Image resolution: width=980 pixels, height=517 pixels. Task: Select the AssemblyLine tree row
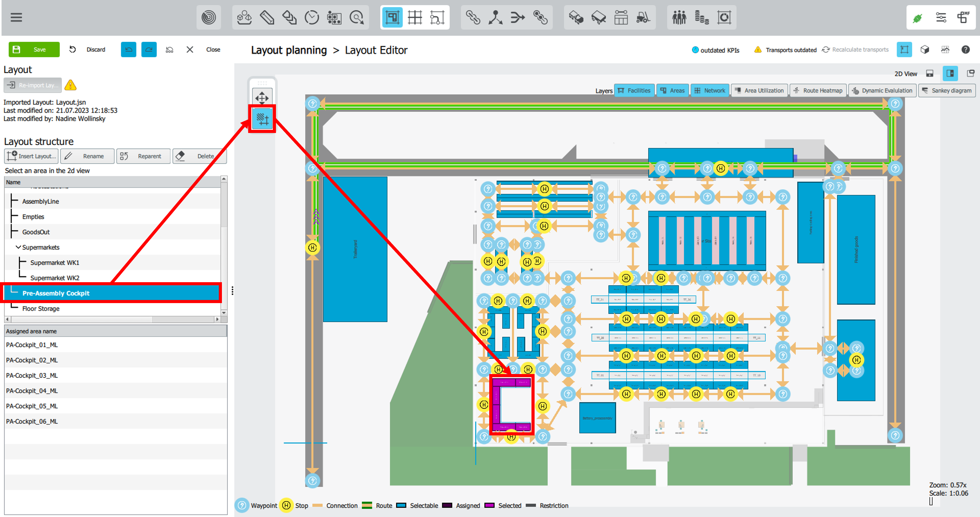click(112, 201)
